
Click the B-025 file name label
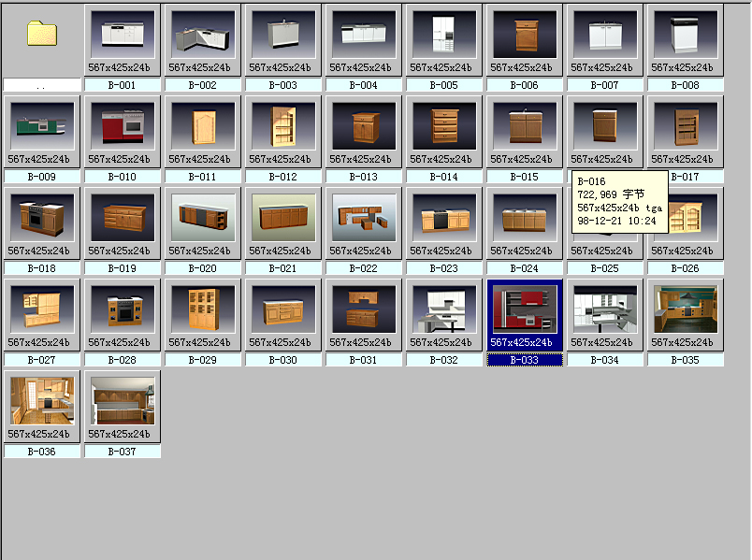[x=605, y=268]
